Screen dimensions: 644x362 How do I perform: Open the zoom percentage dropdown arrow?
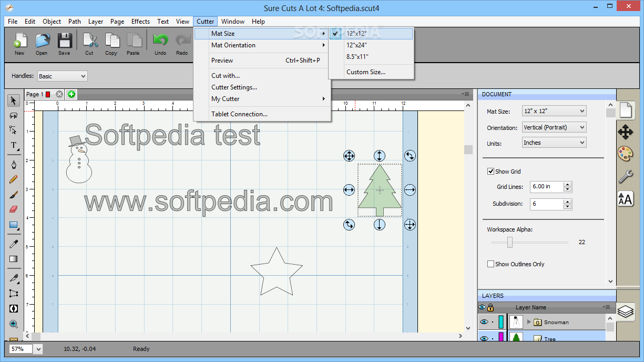[x=39, y=349]
